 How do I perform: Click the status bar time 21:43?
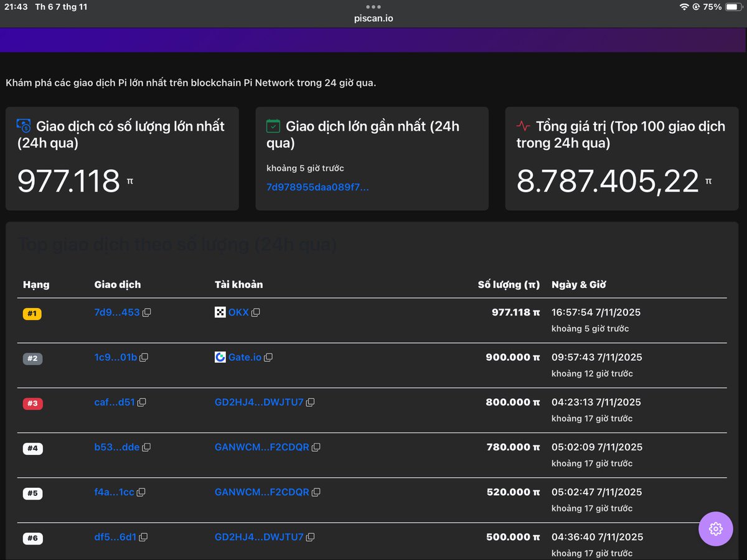(x=16, y=7)
